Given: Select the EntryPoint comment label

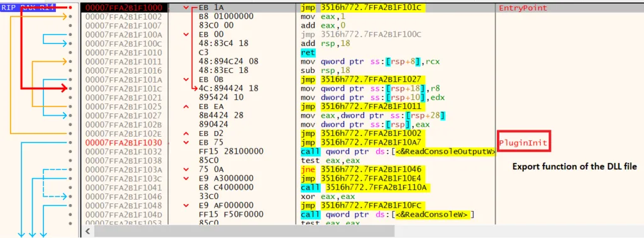Looking at the screenshot, I should point(523,8).
